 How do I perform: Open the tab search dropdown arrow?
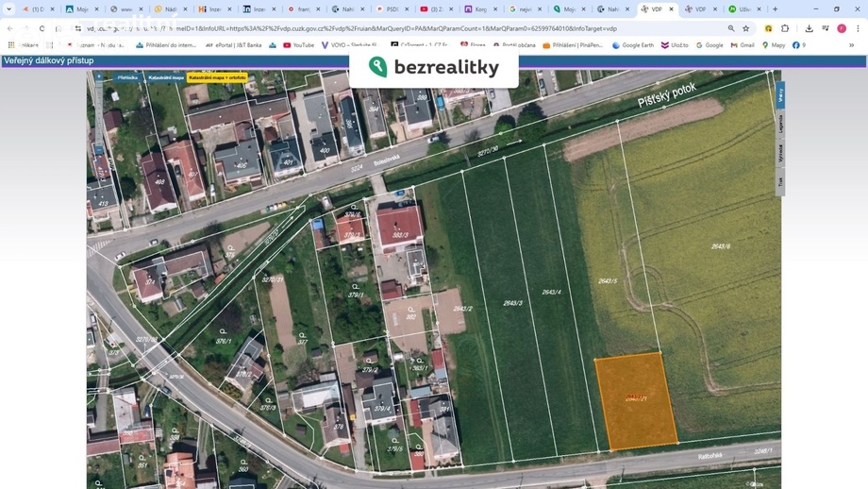click(x=8, y=9)
